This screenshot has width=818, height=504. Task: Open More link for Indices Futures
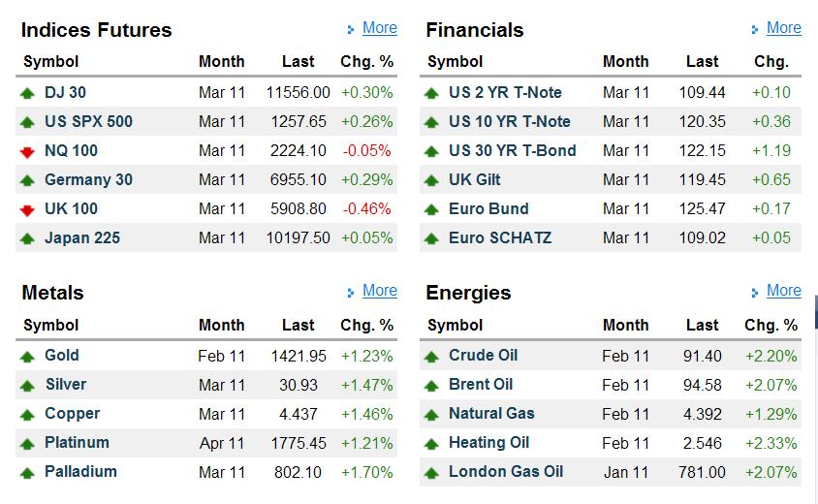379,28
